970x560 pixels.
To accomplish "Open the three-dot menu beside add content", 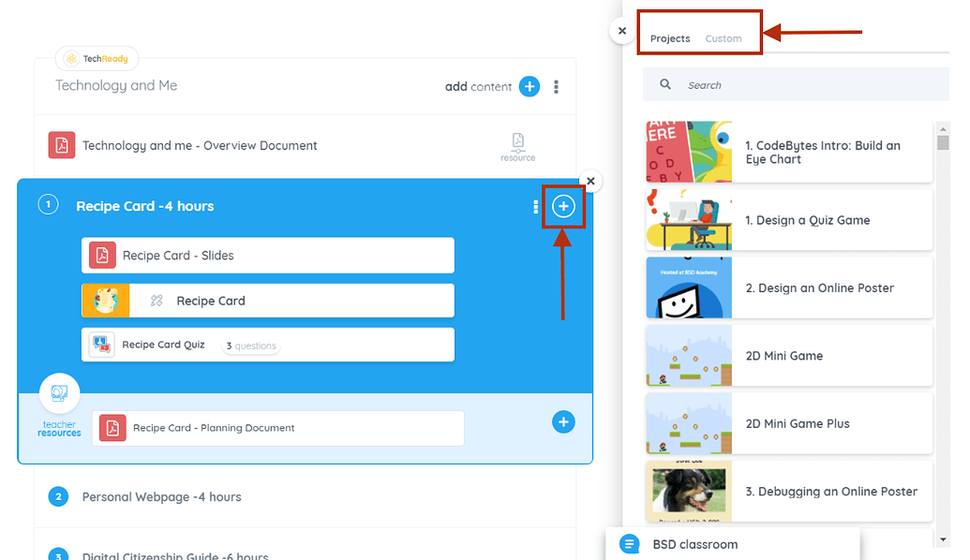I will [x=556, y=86].
